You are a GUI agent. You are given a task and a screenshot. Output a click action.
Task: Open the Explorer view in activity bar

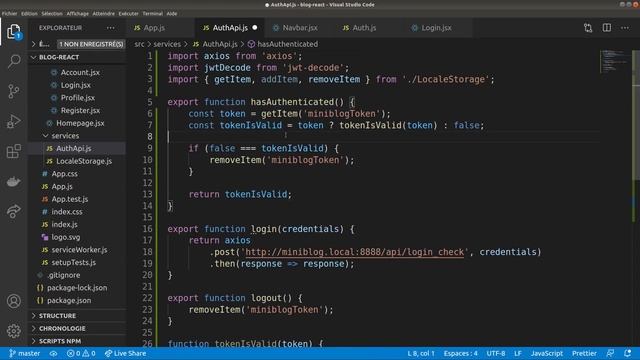13,31
